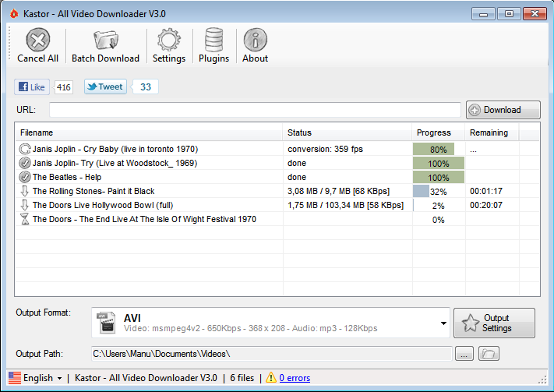This screenshot has height=392, width=554.
Task: Click the AVI video codec description text
Action: click(250, 328)
